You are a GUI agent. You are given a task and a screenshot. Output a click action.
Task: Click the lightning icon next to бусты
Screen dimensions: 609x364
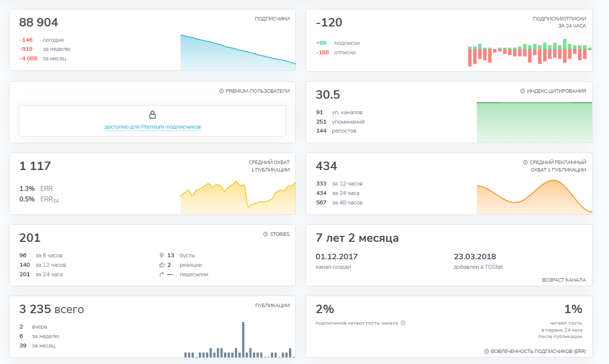162,255
